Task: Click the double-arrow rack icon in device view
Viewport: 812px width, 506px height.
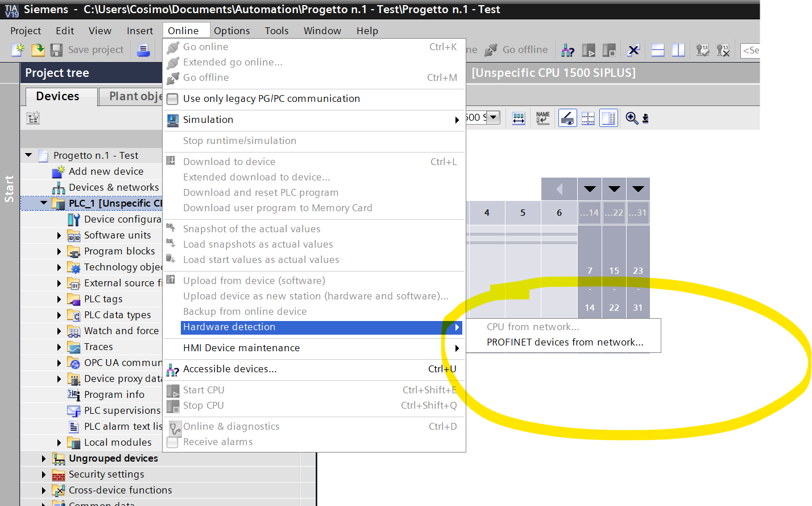Action: pyautogui.click(x=519, y=118)
